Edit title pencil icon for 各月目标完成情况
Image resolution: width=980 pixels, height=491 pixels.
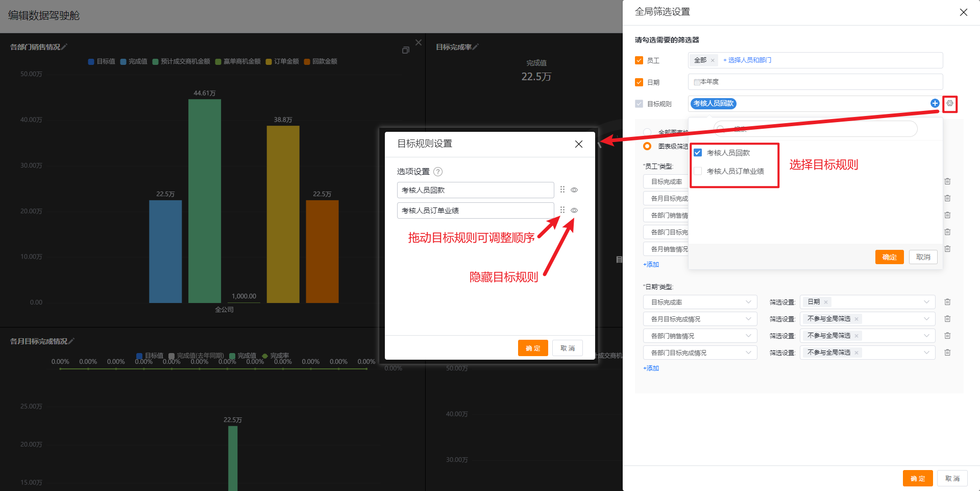71,341
